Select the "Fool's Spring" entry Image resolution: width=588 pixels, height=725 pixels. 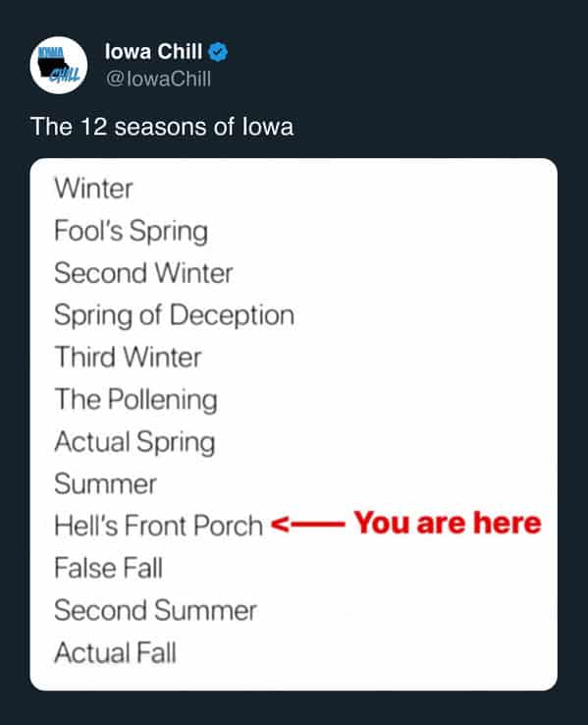click(132, 231)
